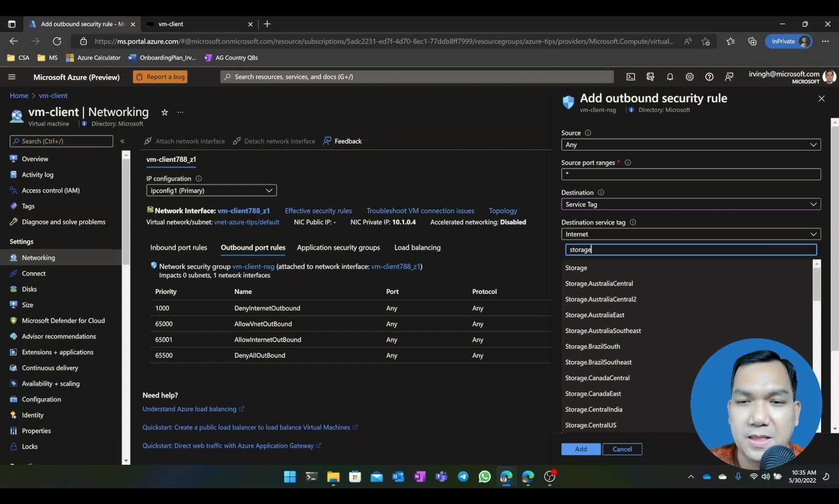The height and width of the screenshot is (504, 839).
Task: Expand the Destination Service Tag dropdown
Action: (691, 204)
